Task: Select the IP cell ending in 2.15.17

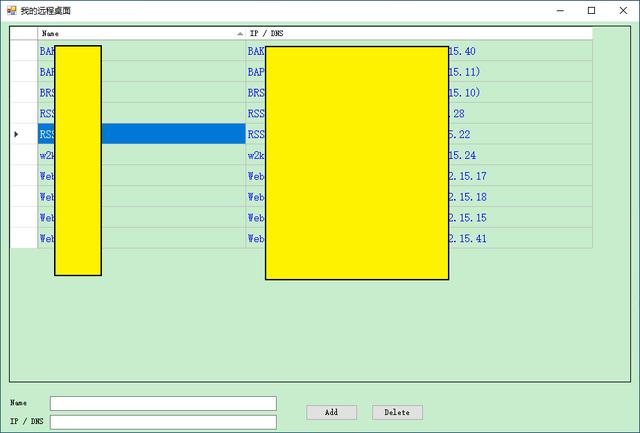Action: (419, 176)
